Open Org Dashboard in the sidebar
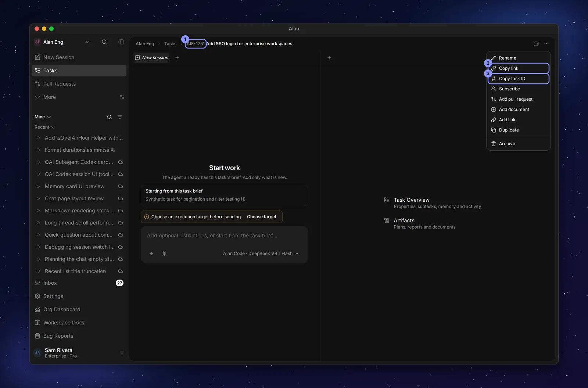Screen dimensions: 588x388 pos(79,309)
